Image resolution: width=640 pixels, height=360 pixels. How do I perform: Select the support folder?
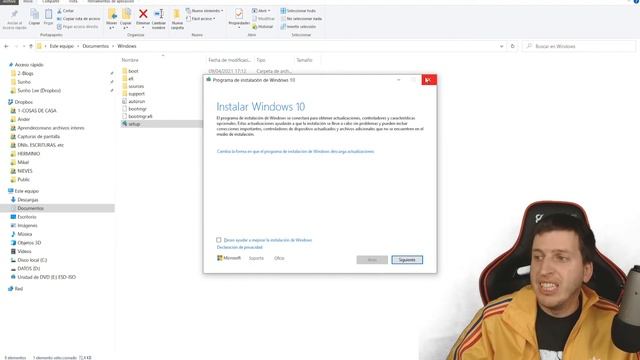pos(136,93)
